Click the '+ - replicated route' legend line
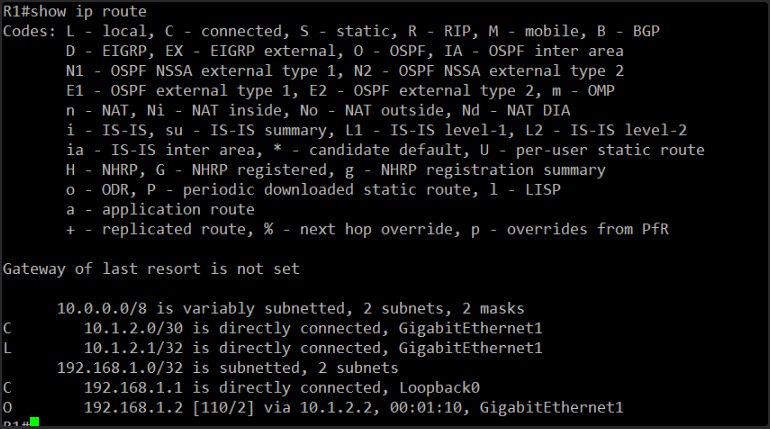 coord(367,229)
